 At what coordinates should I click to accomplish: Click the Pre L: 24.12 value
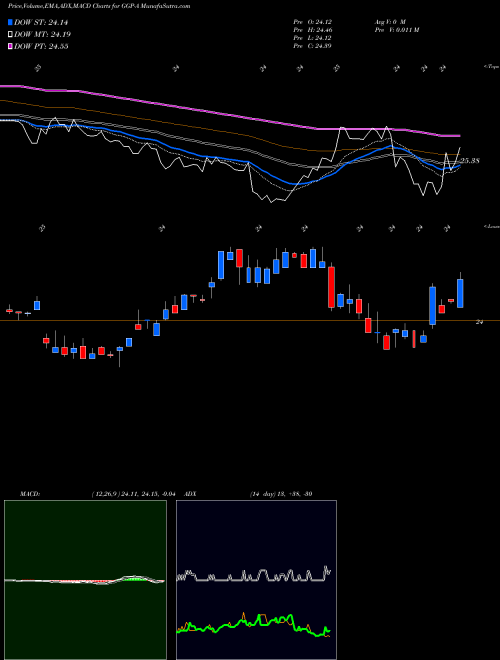312,38
